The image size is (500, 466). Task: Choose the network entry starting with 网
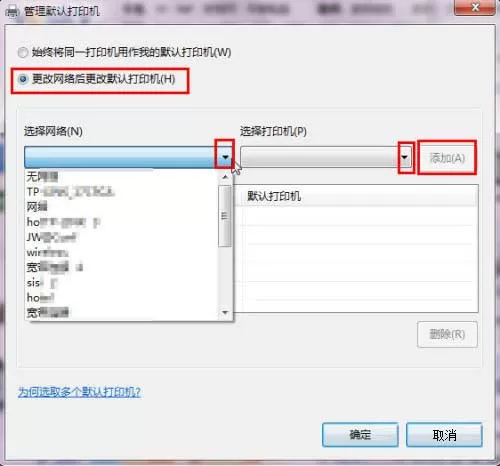[x=122, y=207]
